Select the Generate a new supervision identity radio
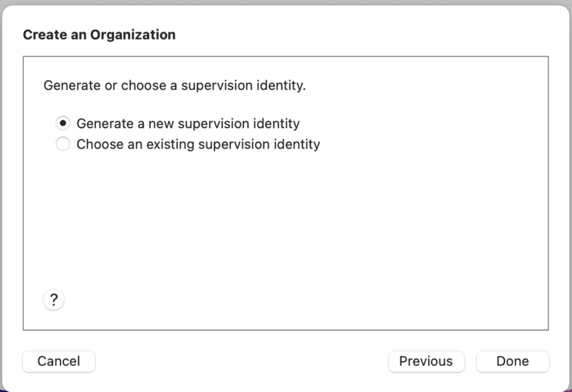The width and height of the screenshot is (572, 392). click(63, 123)
